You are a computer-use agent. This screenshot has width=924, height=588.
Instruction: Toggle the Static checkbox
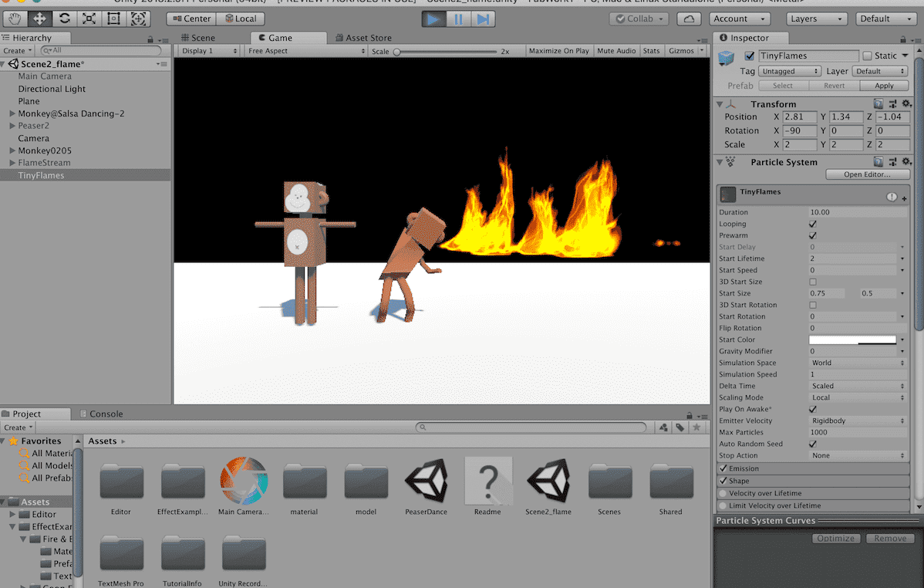tap(868, 56)
